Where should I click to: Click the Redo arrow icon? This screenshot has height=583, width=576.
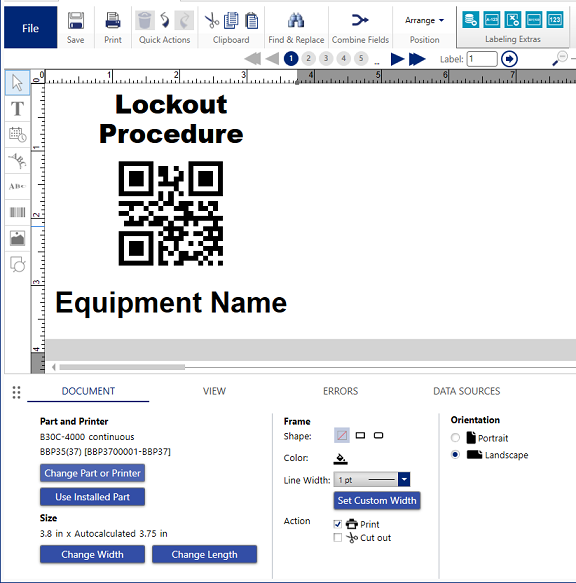(x=184, y=20)
